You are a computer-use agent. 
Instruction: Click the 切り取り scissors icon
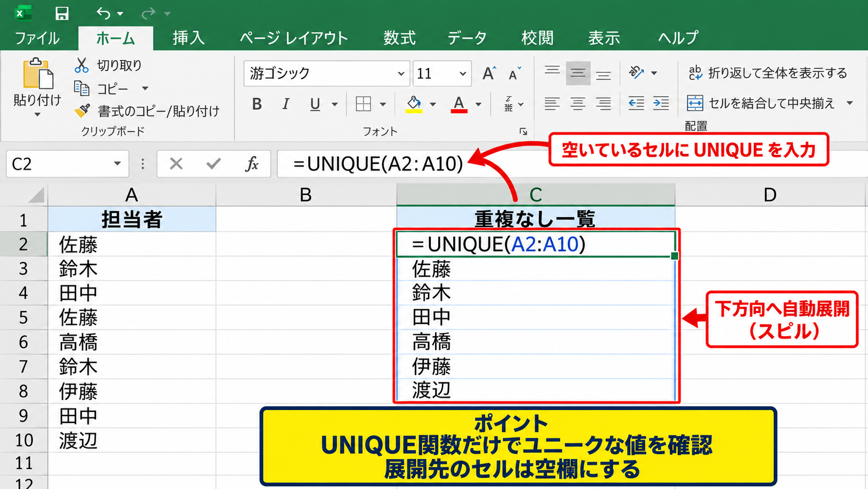(x=82, y=65)
